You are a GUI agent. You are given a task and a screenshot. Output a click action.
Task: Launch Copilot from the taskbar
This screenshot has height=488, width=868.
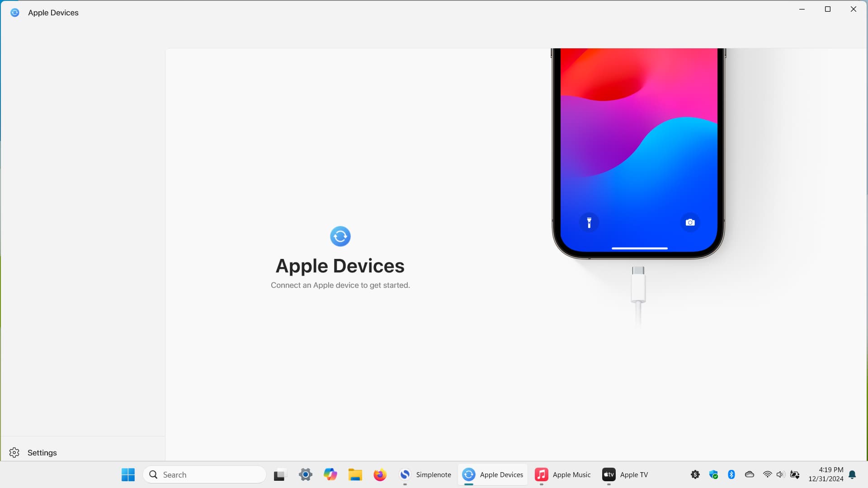(330, 474)
